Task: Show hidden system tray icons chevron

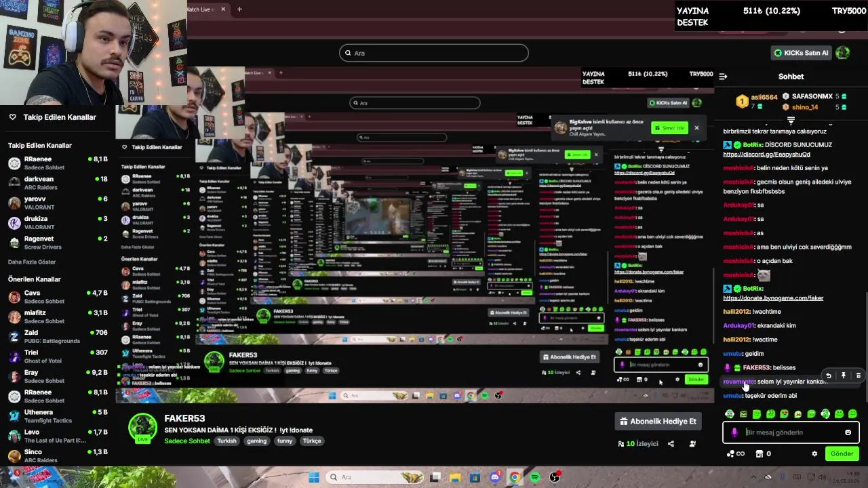Action: coord(753,477)
